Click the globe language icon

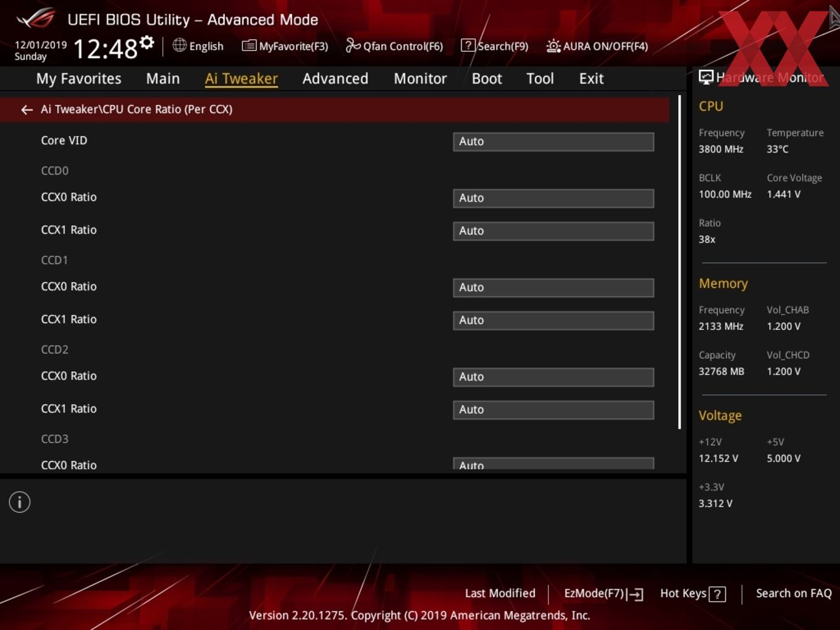coord(179,45)
